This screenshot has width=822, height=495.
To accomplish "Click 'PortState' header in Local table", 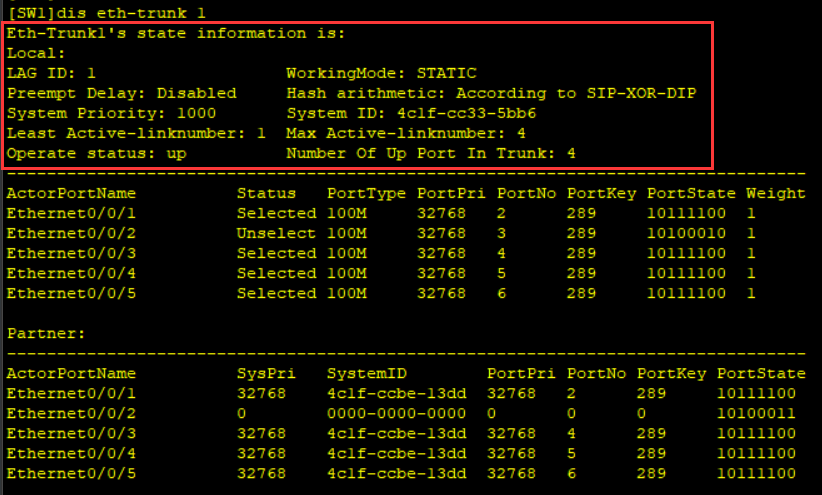I will tap(691, 193).
